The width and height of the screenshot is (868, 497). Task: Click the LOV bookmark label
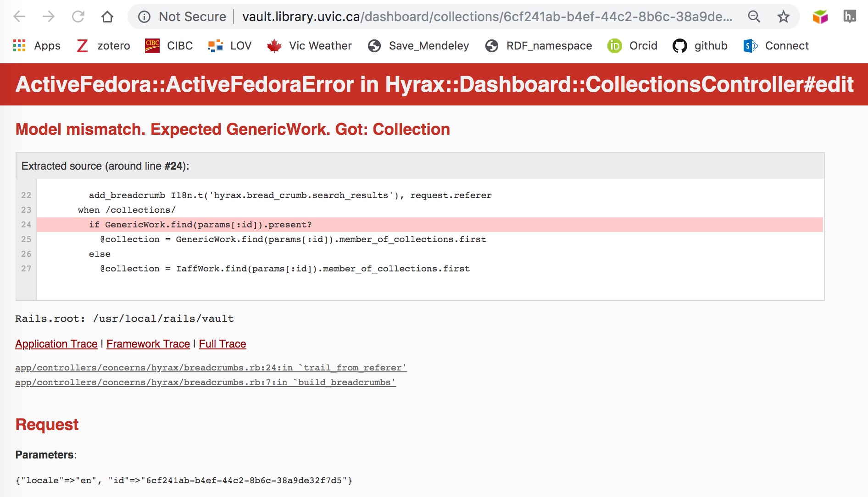click(241, 46)
